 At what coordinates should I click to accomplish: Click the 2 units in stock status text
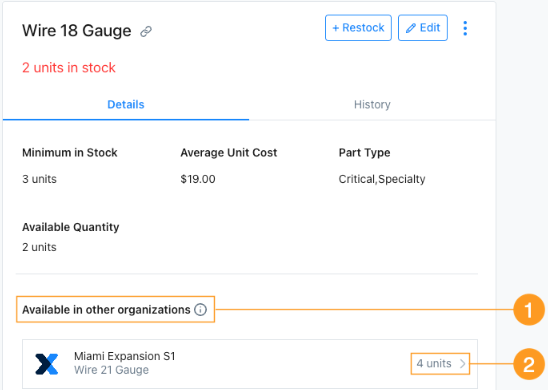pyautogui.click(x=69, y=67)
